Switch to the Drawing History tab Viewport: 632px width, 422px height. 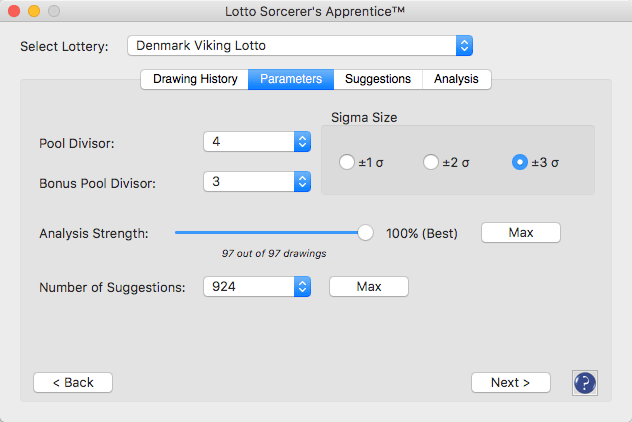click(x=195, y=79)
